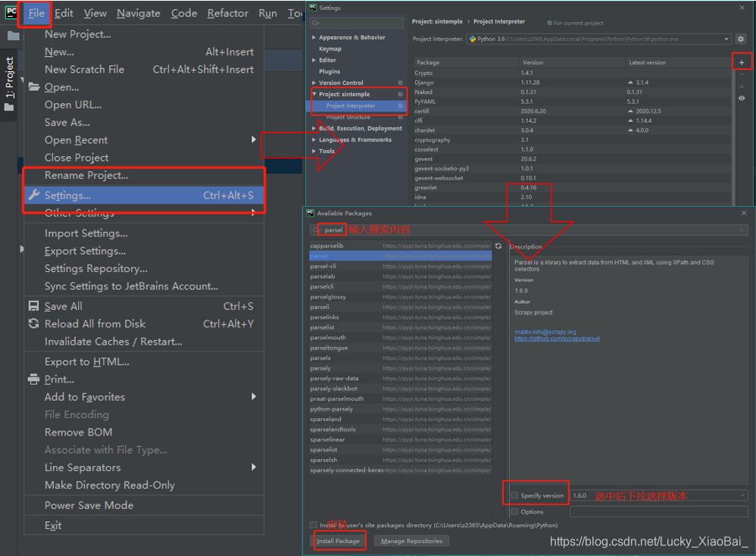Click the Available Packages search field
Screen dimensions: 756x556
[530, 230]
